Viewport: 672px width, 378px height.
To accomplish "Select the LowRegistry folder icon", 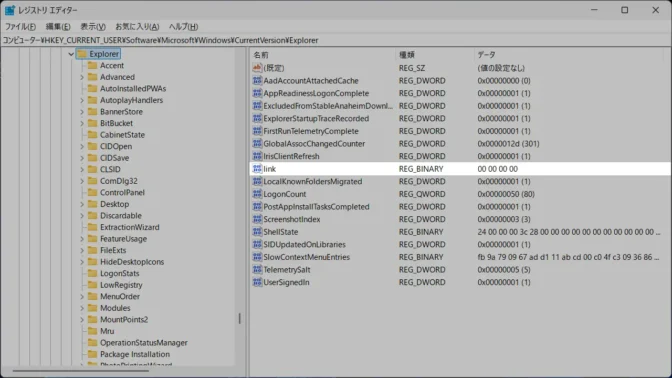I will tap(92, 285).
